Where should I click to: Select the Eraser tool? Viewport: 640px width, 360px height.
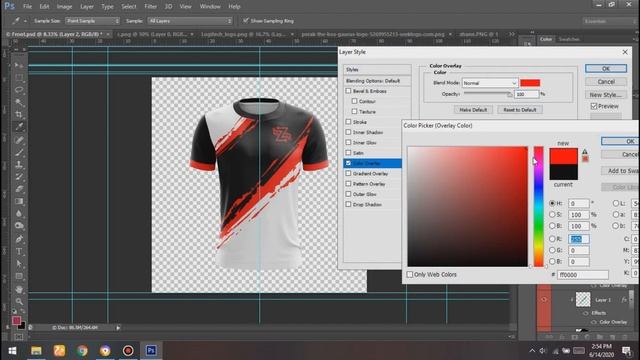coord(19,189)
